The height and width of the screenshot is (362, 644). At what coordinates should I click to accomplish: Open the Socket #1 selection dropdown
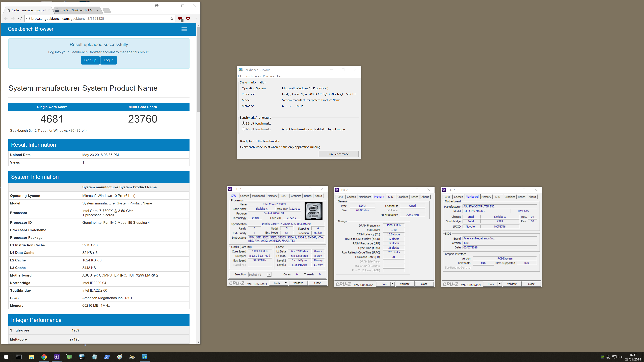coord(259,274)
